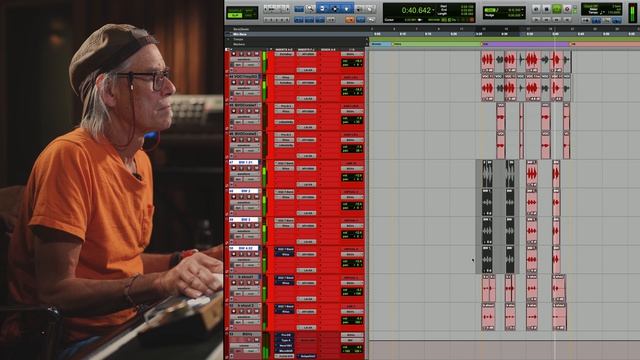Viewport: 640px width, 360px height.
Task: Select first grey clip on BW 1.01 track
Action: [x=487, y=173]
